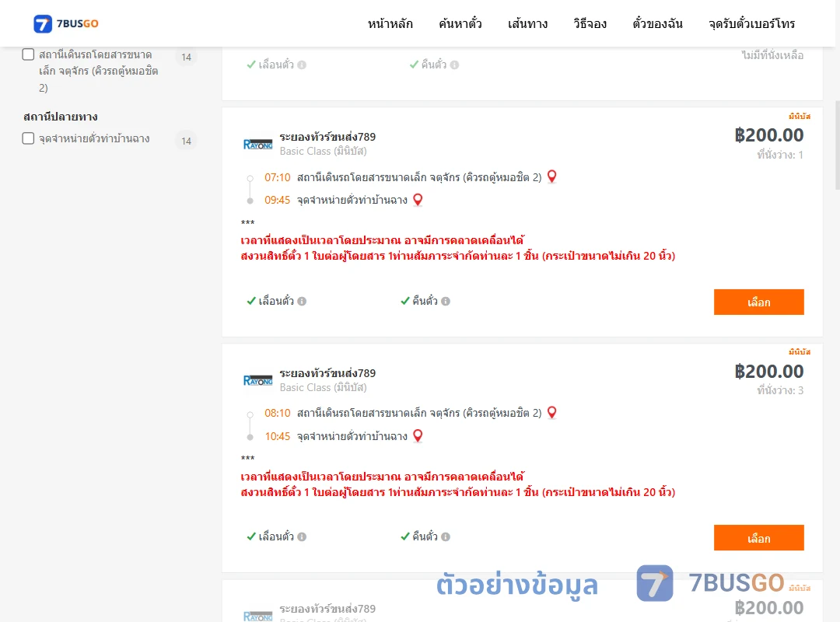840x622 pixels.
Task: Click ไม่มีที่นั่งเหลือ sold-out label
Action: point(772,55)
